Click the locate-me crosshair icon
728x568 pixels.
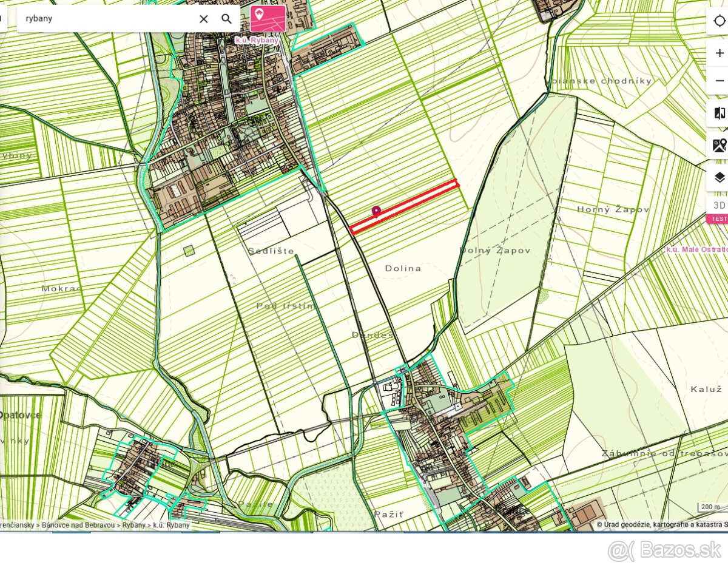[720, 21]
